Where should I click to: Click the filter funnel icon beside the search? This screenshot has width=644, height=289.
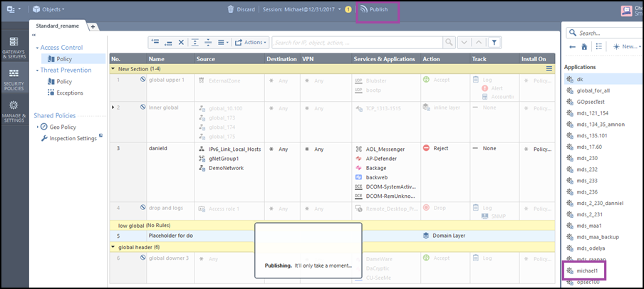point(495,42)
